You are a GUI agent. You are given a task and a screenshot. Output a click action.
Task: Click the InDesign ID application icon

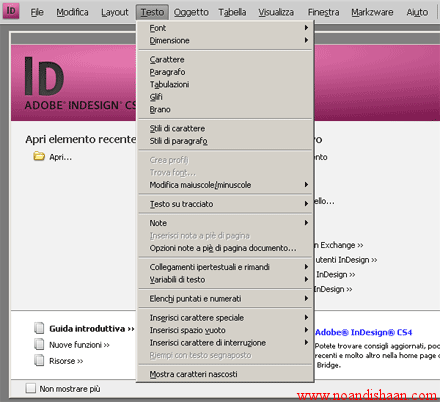(11, 11)
